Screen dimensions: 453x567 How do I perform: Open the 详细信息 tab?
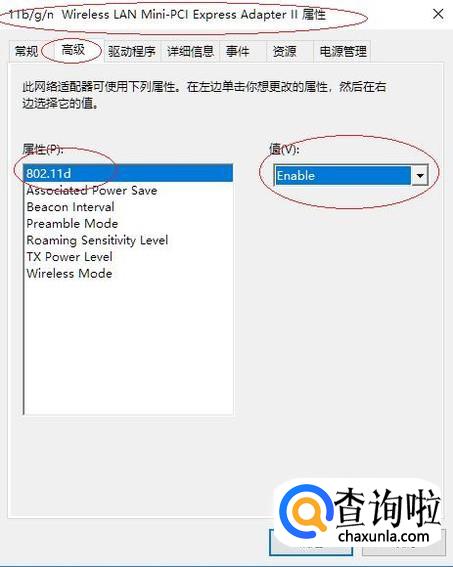point(191,51)
